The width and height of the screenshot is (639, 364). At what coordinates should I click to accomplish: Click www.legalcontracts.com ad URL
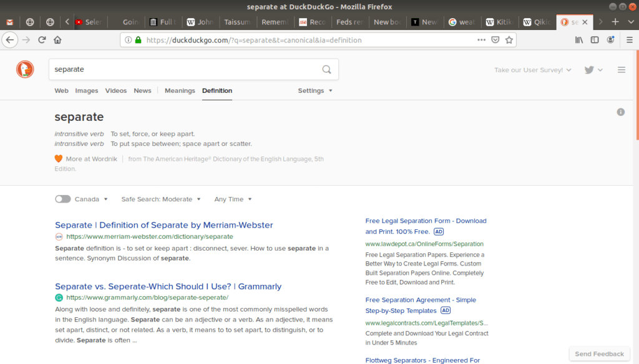(x=426, y=323)
